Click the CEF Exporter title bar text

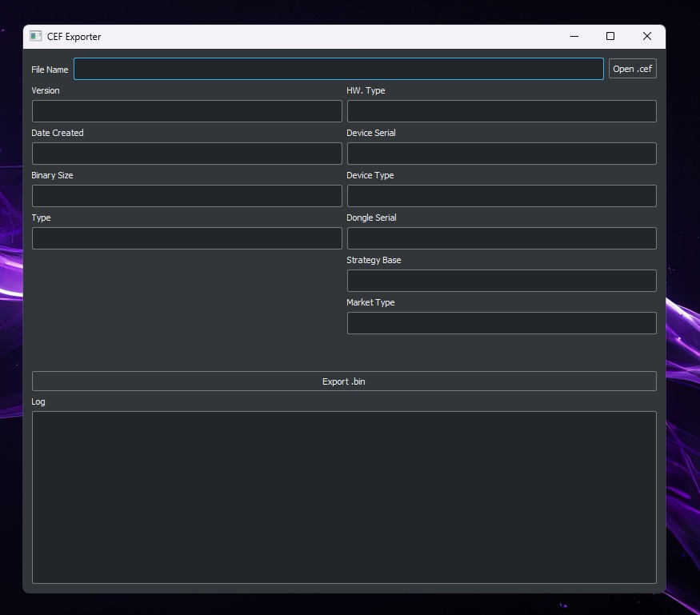coord(74,37)
